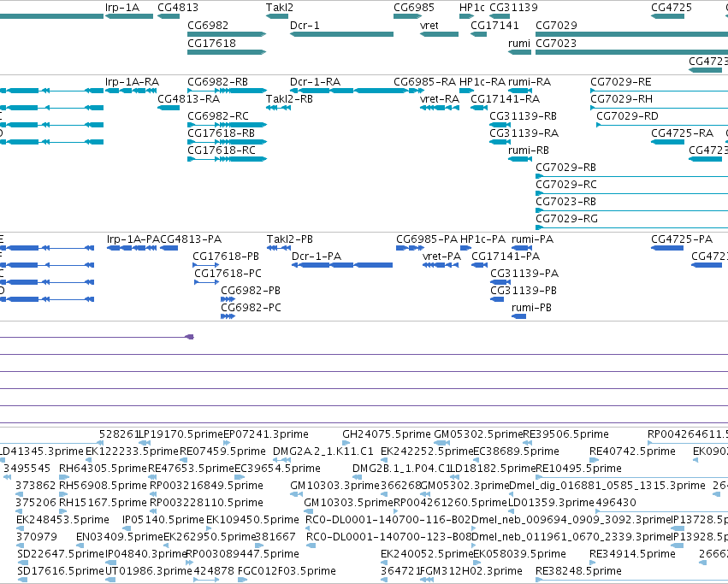The image size is (728, 584).
Task: Select the DMG2B.1_1.P04.C1 clone label
Action: coord(401,469)
